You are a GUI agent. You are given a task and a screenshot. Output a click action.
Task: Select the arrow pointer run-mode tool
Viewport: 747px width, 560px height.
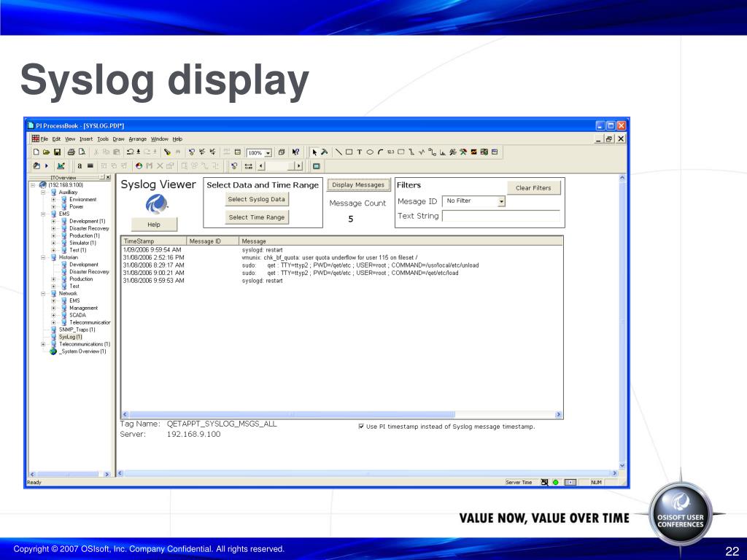(314, 152)
